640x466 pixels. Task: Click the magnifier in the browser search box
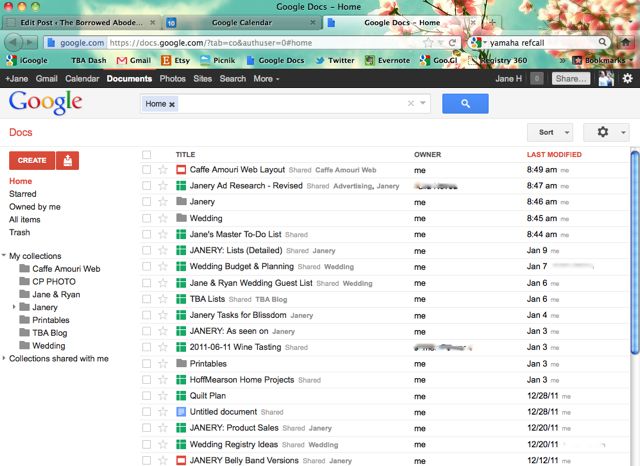click(602, 42)
